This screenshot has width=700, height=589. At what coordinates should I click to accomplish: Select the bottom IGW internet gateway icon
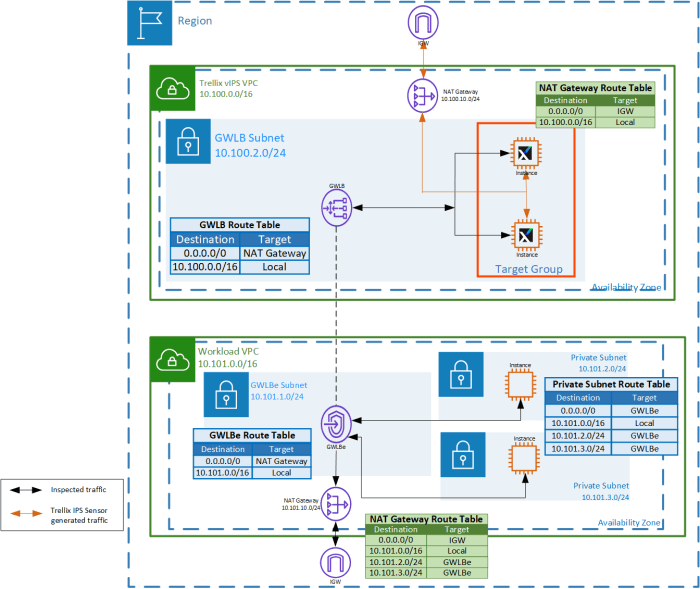tap(335, 563)
